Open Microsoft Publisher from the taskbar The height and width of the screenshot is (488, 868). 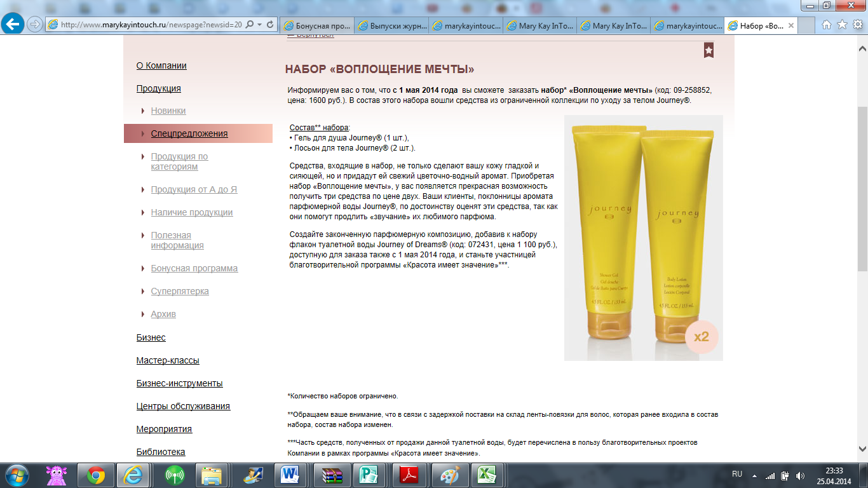point(369,475)
